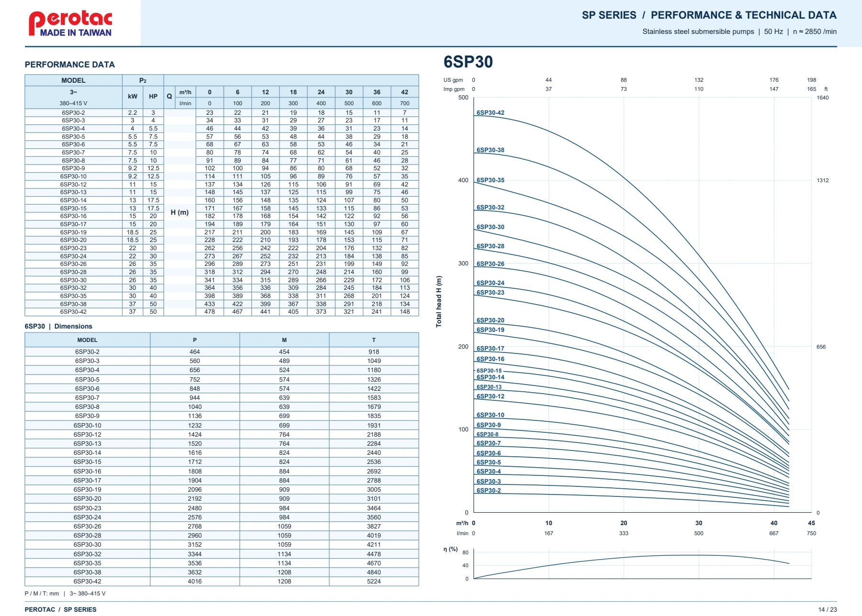Click the M column header in the dimensions table
862x616 pixels.
(284, 340)
